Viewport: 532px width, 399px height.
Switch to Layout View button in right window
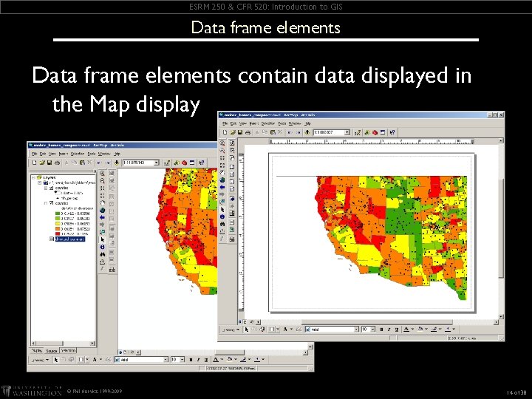point(245,322)
